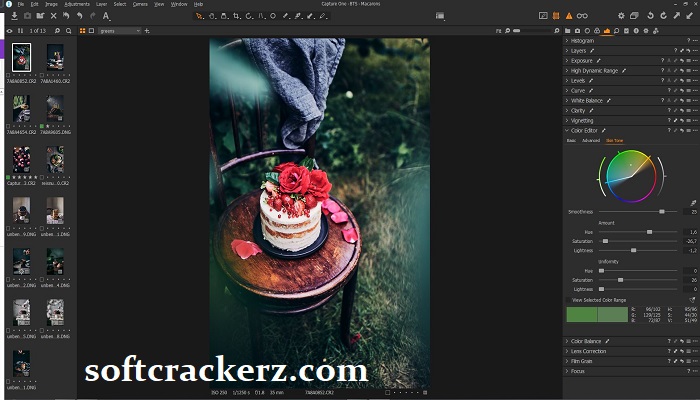Click the Rotate left icon
700x400 pixels.
[x=650, y=16]
